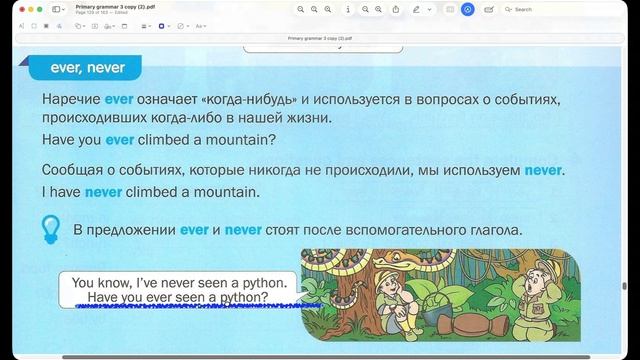Select the Redact tool
The width and height of the screenshot is (640, 360).
click(46, 26)
